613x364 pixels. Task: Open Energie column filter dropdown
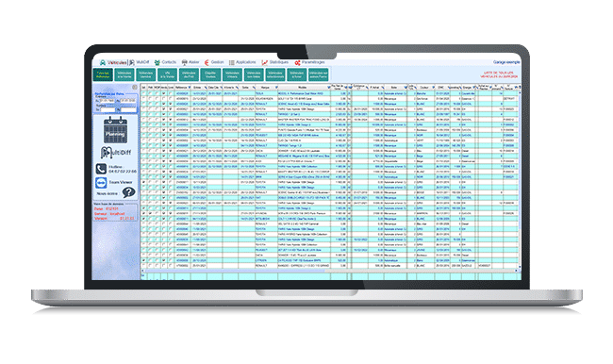[474, 88]
